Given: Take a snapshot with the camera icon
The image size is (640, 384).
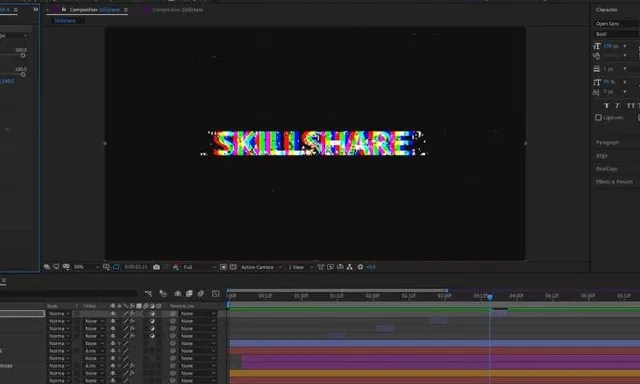Looking at the screenshot, I should [x=156, y=267].
